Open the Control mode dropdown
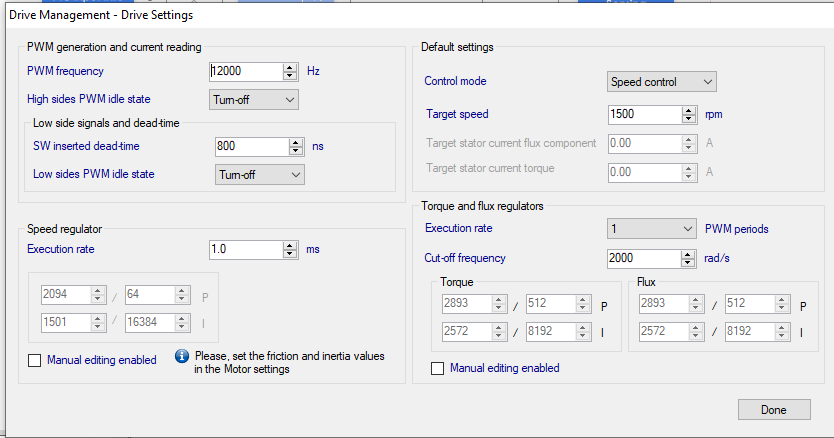Screen dimensions: 834x438 click(662, 82)
